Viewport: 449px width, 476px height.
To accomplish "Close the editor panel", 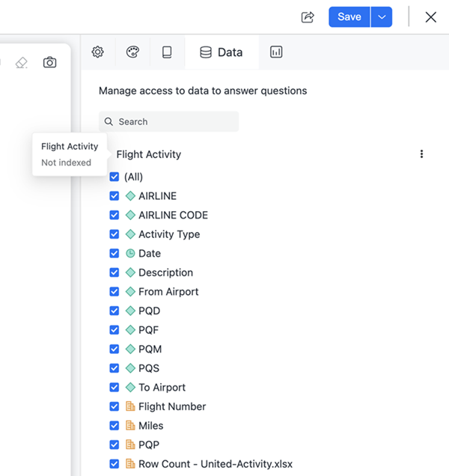I will [x=430, y=17].
